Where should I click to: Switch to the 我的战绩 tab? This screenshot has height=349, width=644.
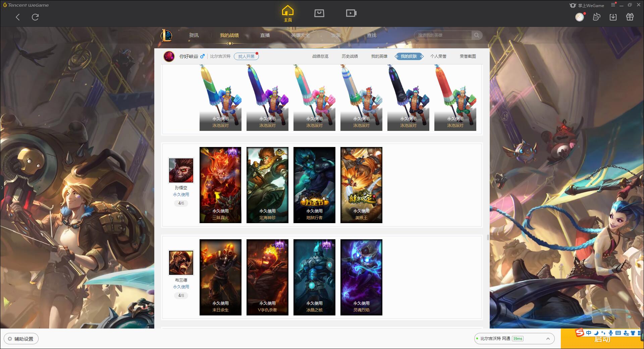[x=229, y=35]
